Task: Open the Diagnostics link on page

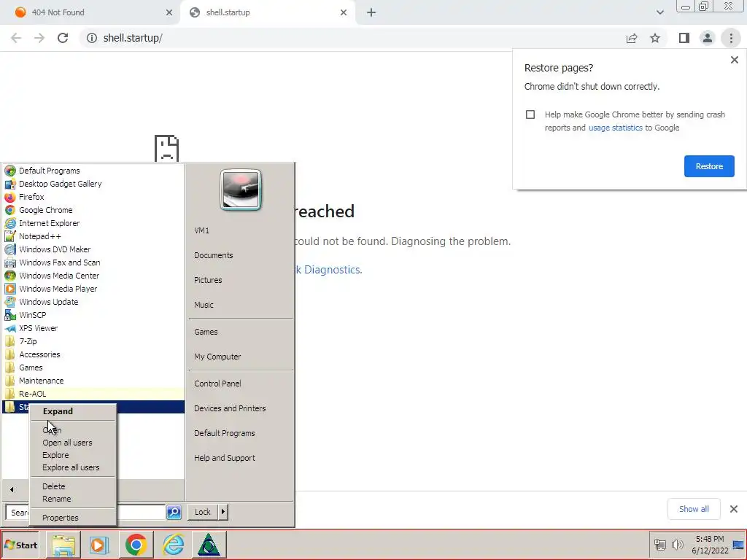Action: [x=329, y=270]
